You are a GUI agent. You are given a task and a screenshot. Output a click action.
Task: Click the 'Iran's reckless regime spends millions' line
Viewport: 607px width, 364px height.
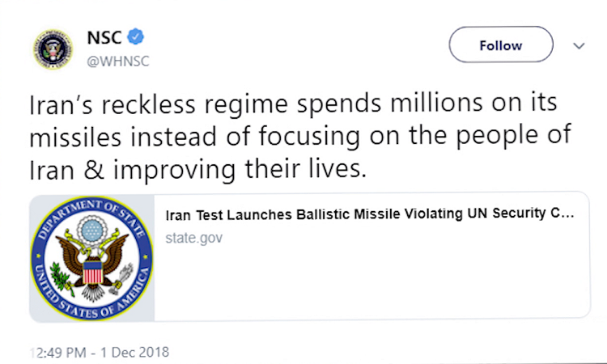294,104
